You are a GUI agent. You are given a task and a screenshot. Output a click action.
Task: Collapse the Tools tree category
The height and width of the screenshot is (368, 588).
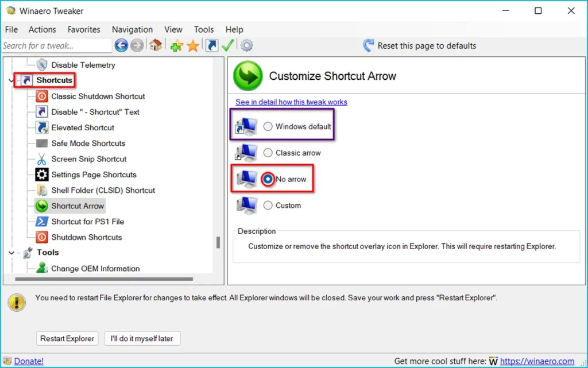(x=11, y=253)
